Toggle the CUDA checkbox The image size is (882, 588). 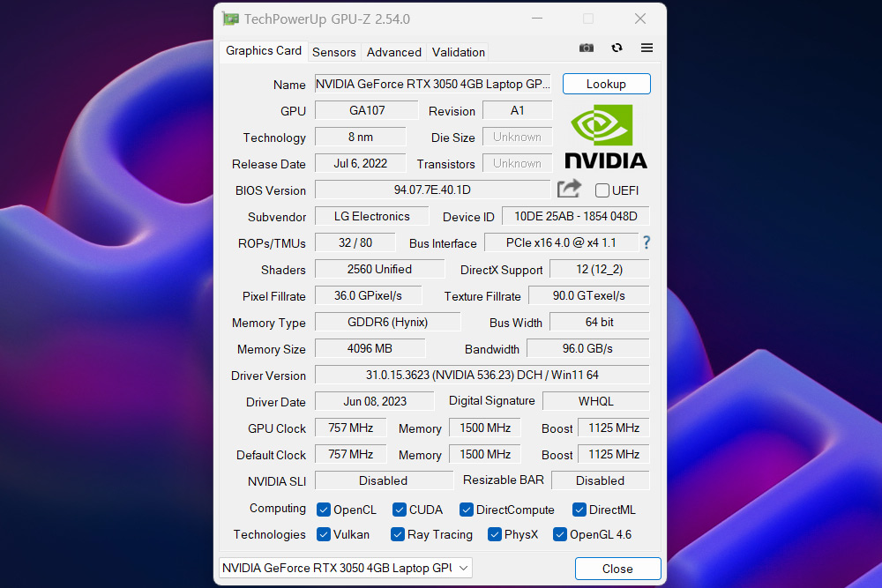point(400,510)
